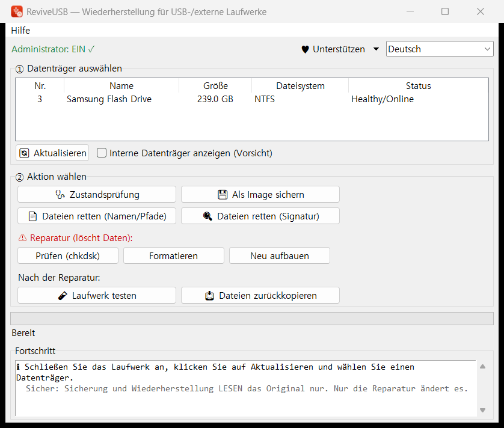
Task: Expand the Unterstützen dropdown arrow
Action: tap(376, 49)
